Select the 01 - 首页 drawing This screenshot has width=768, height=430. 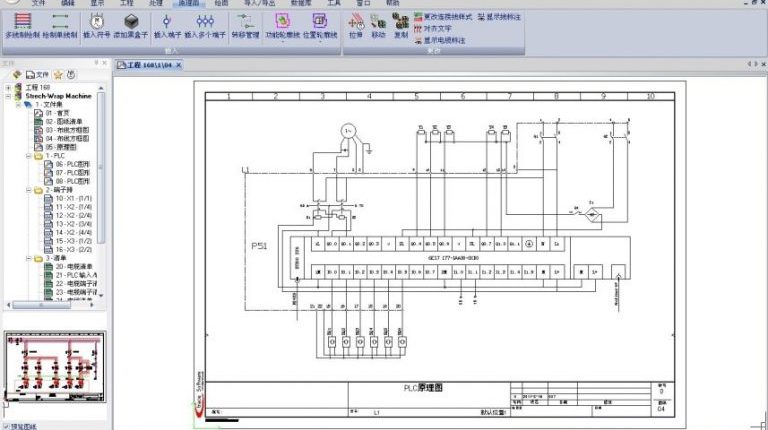57,113
